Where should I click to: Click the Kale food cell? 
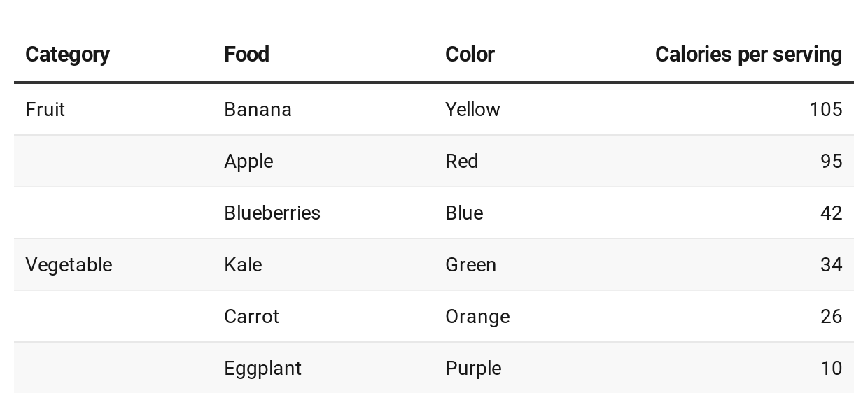pos(243,265)
